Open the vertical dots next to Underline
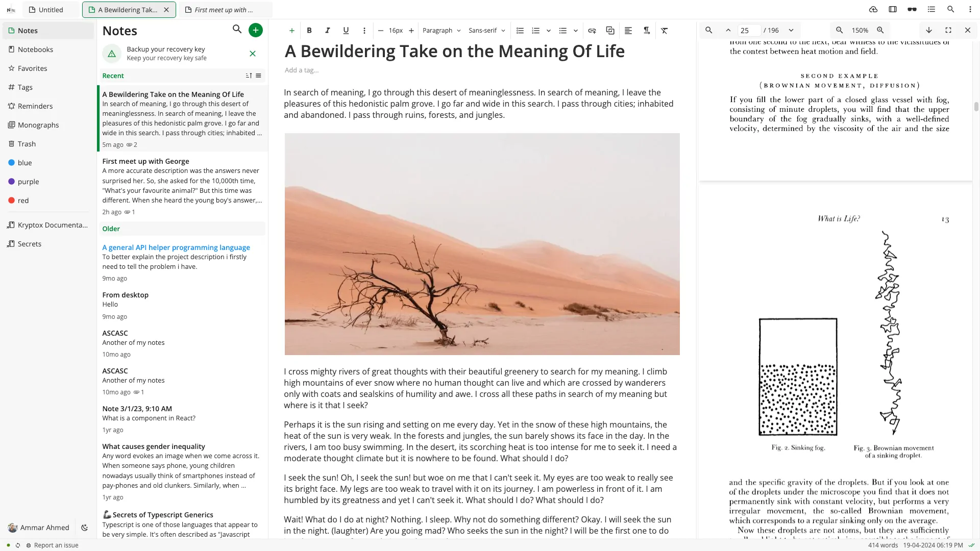The height and width of the screenshot is (551, 980). [x=364, y=31]
